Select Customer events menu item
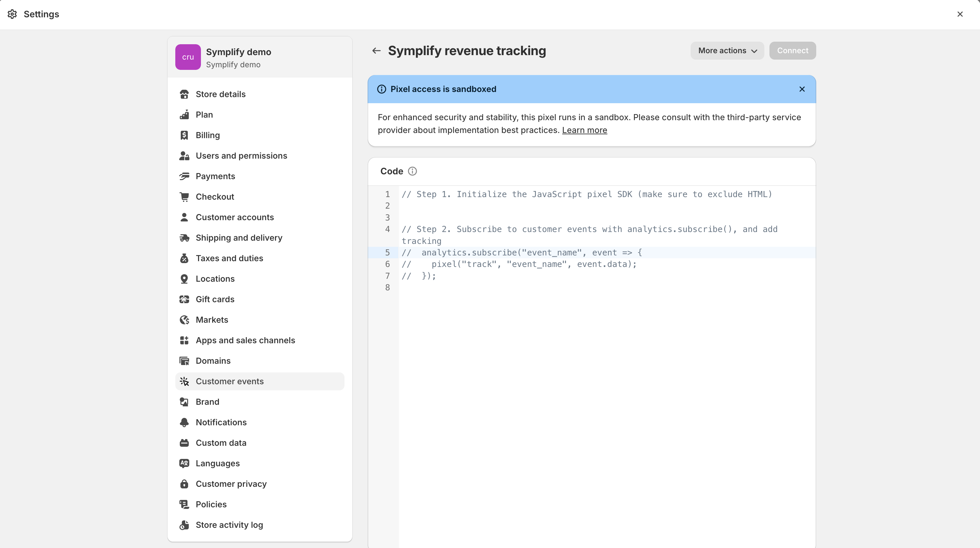 click(x=260, y=381)
